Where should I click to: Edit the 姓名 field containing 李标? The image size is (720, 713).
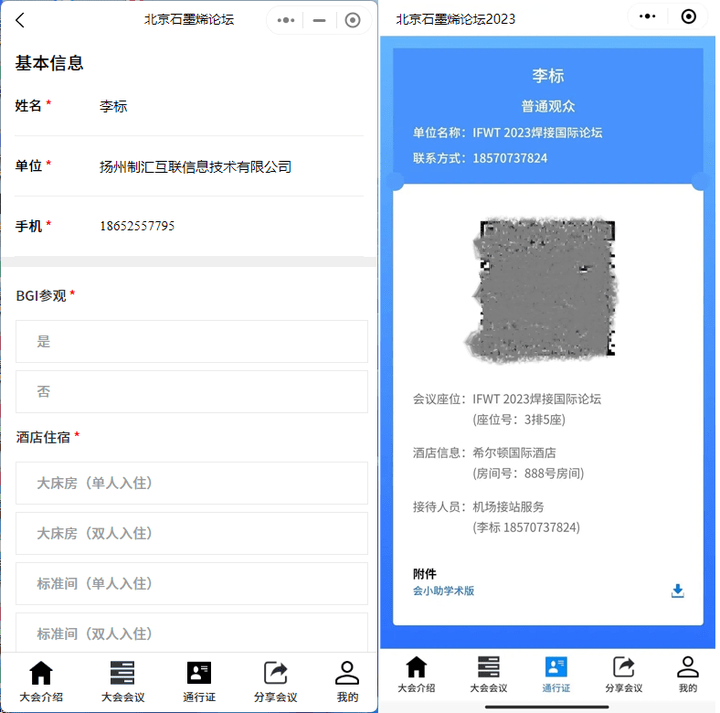(x=189, y=106)
